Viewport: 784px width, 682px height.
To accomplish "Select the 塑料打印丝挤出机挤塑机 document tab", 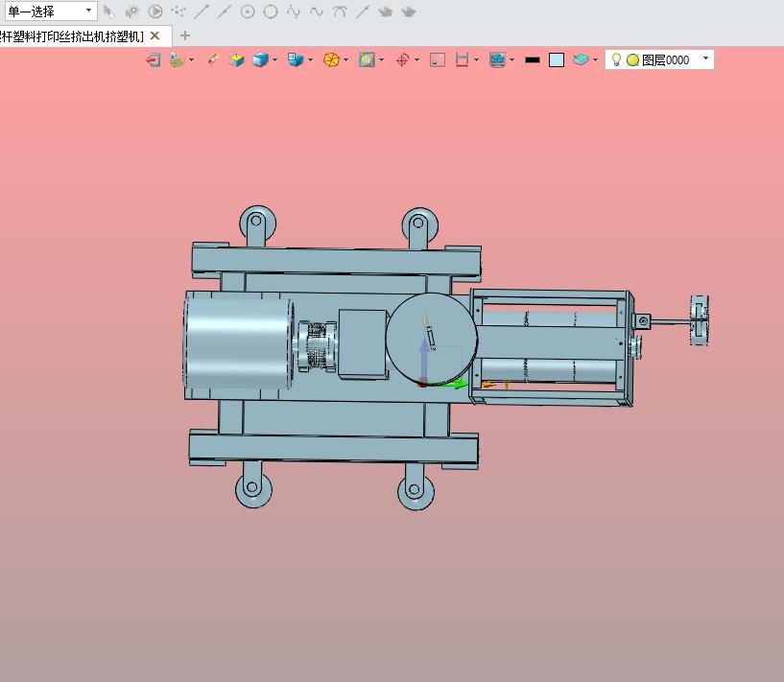I will click(x=72, y=36).
